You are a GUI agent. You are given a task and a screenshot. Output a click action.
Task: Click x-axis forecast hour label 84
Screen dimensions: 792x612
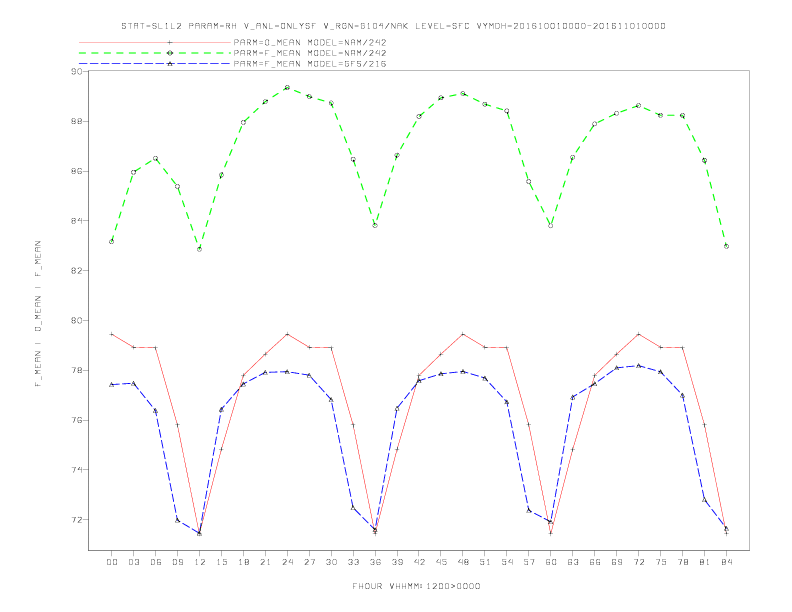(x=726, y=562)
